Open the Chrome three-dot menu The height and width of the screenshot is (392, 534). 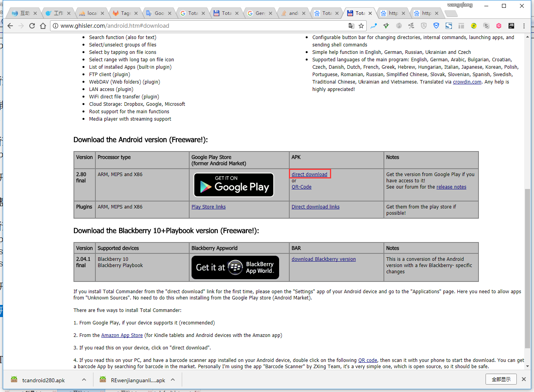524,26
